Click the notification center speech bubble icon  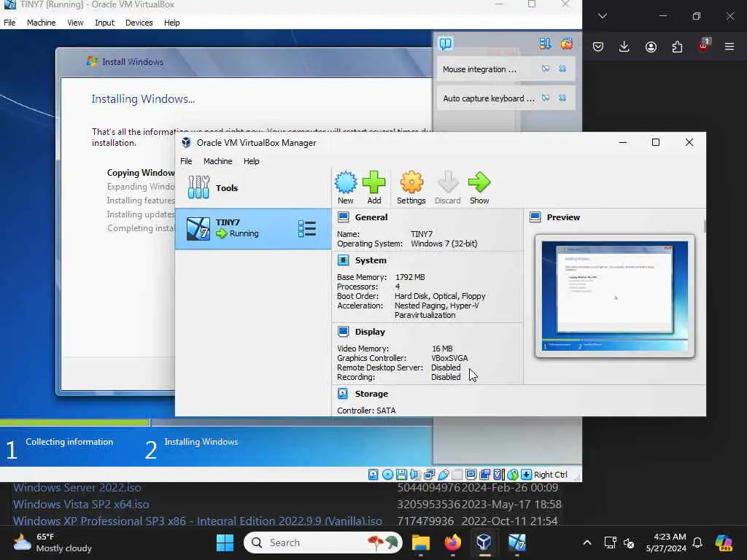point(446,44)
